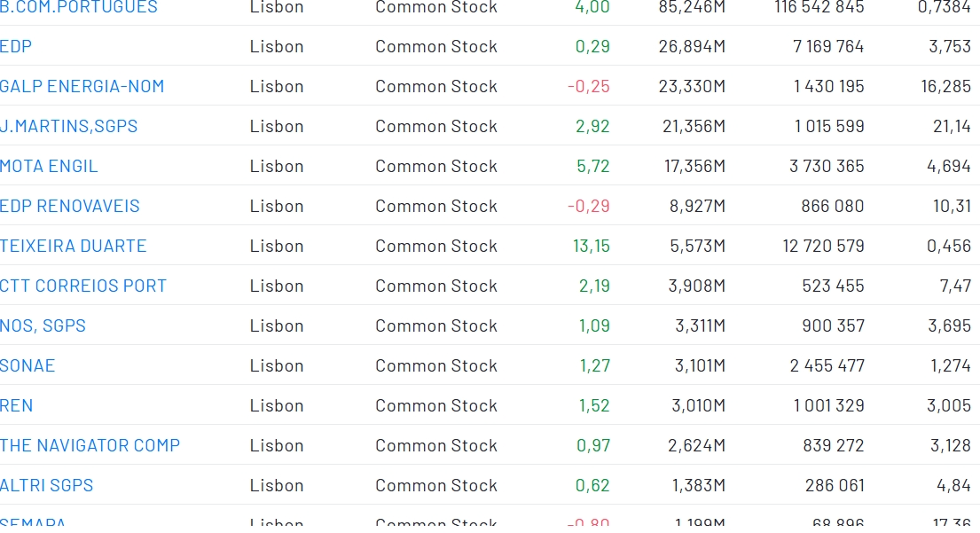Open the SEMAPA stock link
Screen dimensions: 980x533
coord(33,524)
